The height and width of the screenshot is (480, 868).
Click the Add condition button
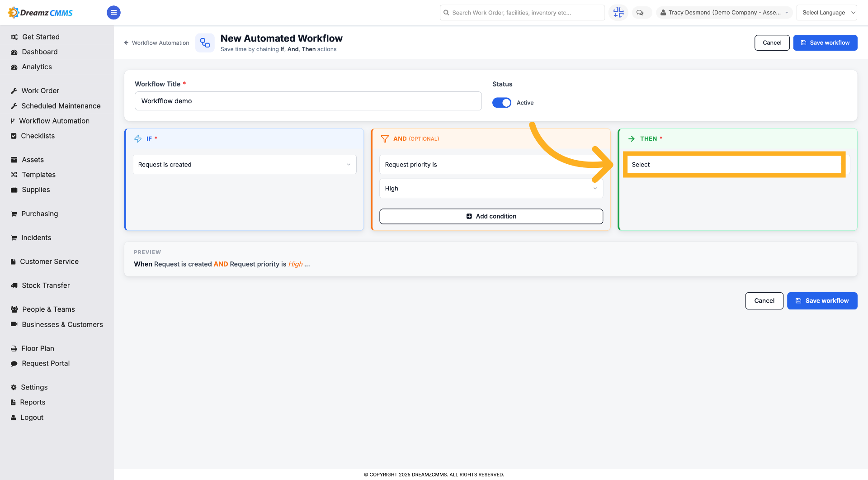pos(491,216)
